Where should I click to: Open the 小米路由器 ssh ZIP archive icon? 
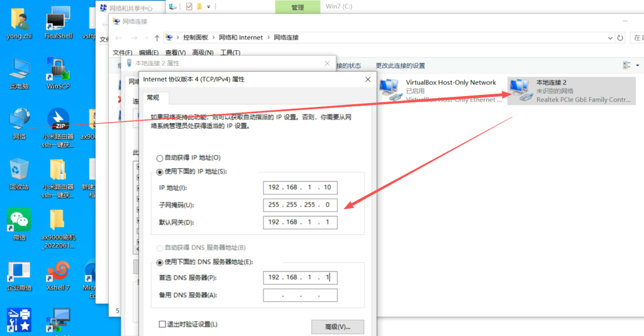[x=58, y=128]
